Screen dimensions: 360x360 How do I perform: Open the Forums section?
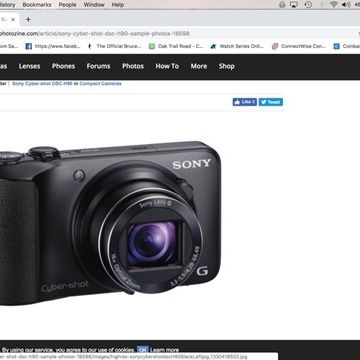pos(98,66)
